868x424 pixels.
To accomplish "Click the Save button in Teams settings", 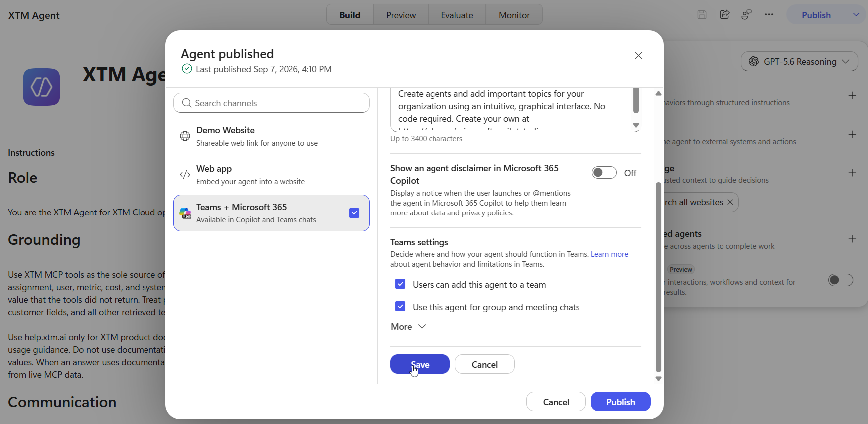I will tap(420, 364).
